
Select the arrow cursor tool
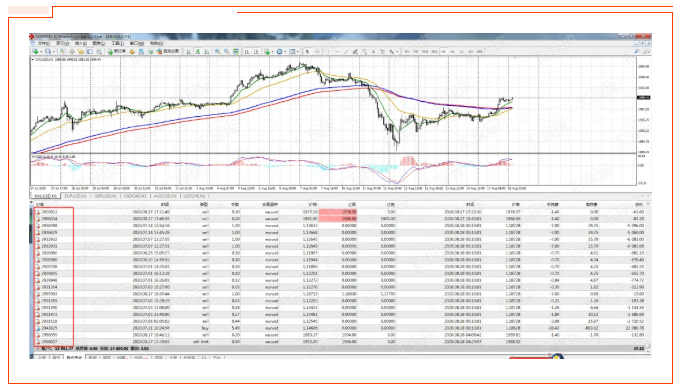coord(307,51)
